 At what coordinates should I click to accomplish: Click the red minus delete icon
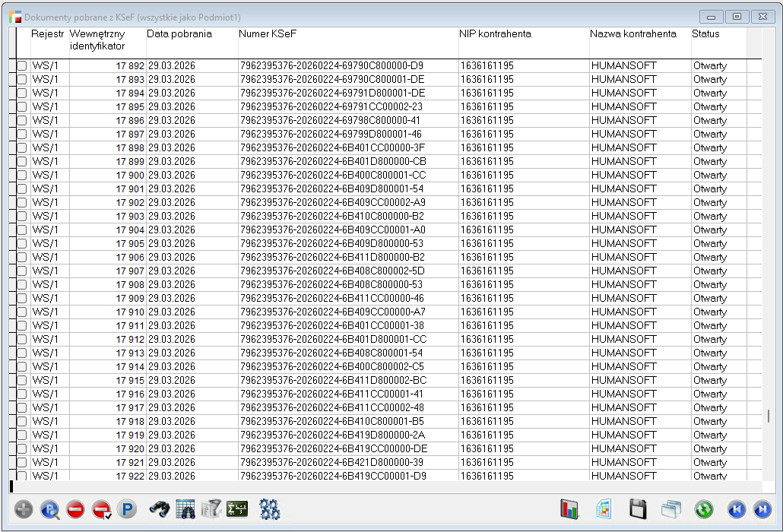coord(75,509)
